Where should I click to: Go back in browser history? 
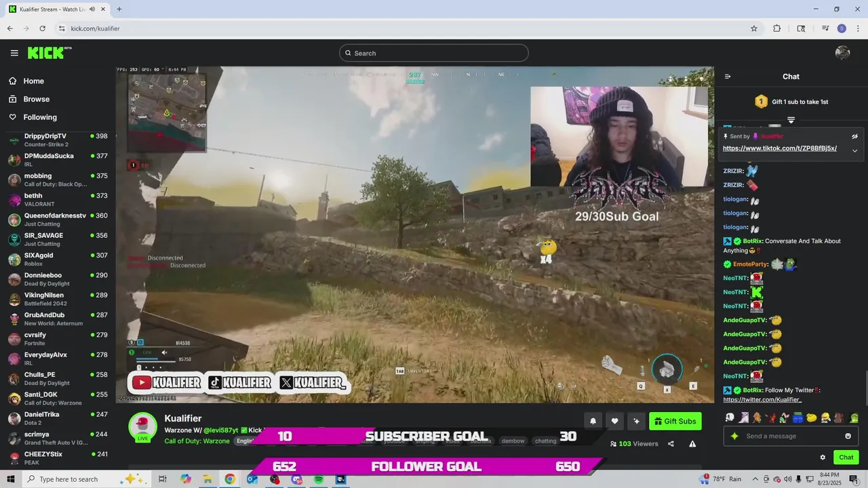click(x=9, y=28)
